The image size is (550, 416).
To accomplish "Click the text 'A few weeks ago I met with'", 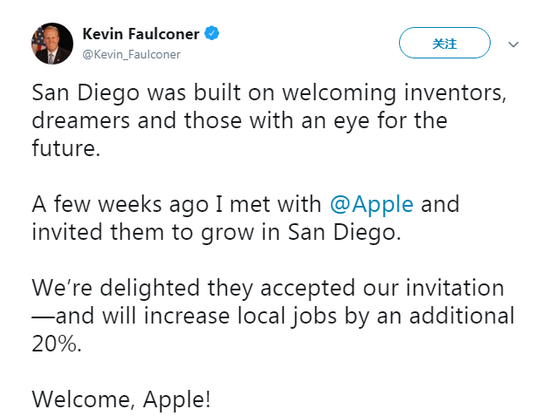I will pyautogui.click(x=176, y=204).
